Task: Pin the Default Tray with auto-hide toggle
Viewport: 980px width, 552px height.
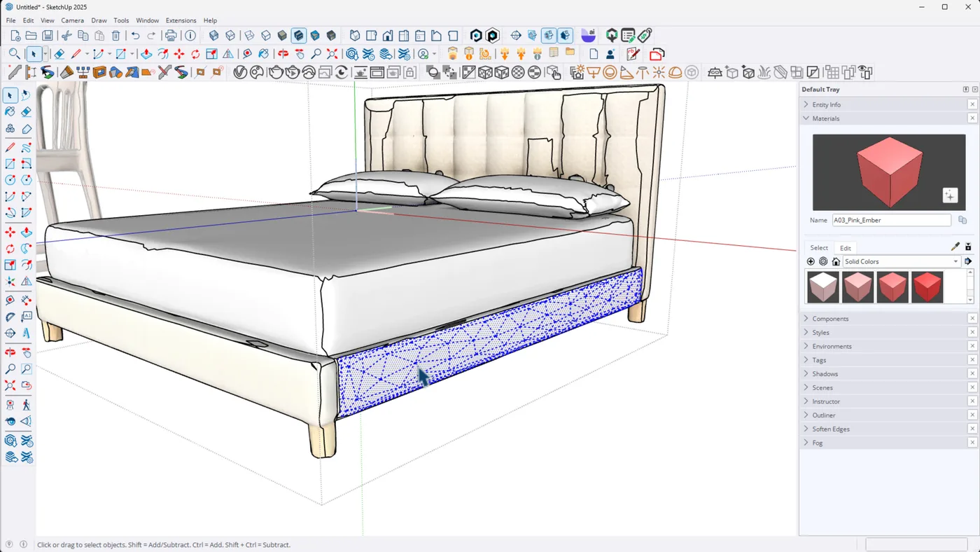Action: tap(965, 90)
